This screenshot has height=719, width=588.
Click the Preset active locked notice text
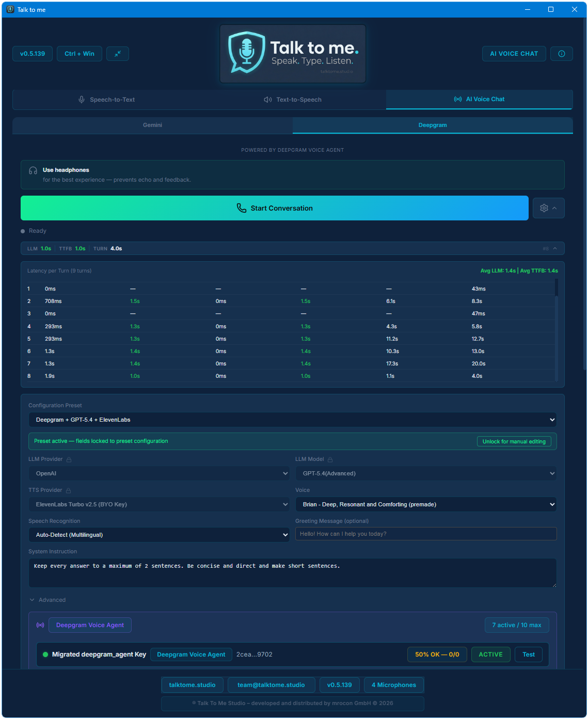coord(101,441)
